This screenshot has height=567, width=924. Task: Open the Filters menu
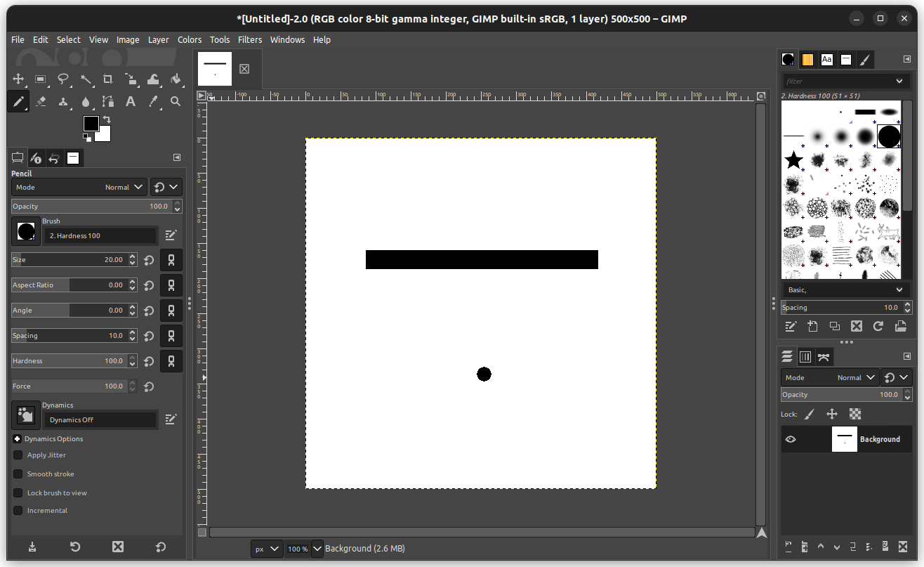[249, 40]
